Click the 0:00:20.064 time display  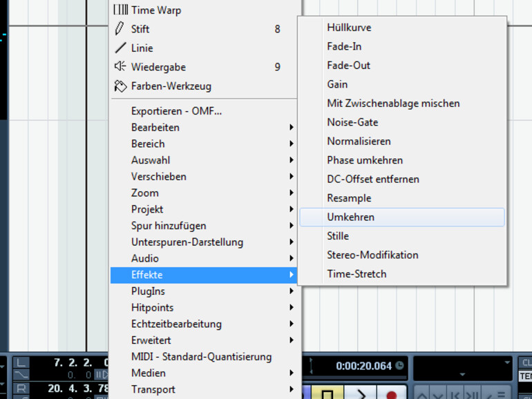pos(363,366)
